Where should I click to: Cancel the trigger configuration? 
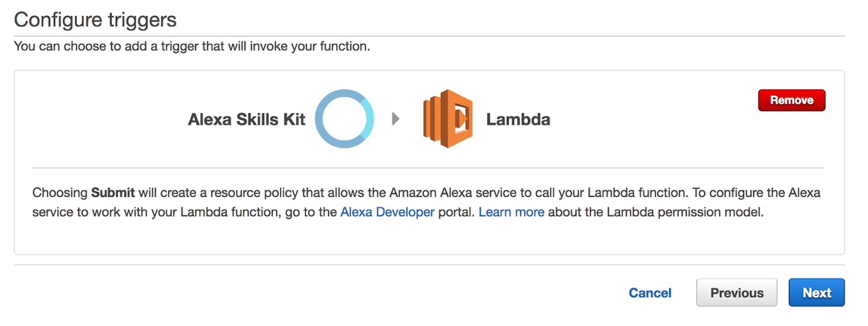click(650, 293)
